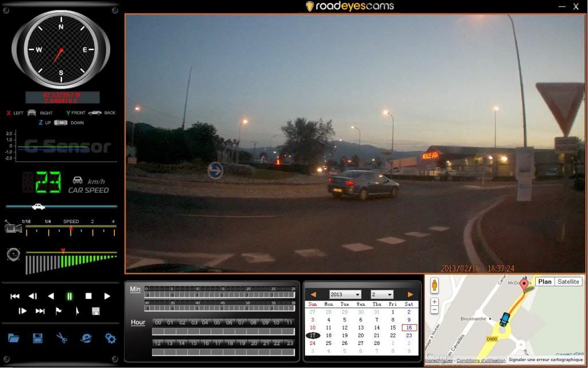Zoom out on the map
Screen dimensions: 588x368
(x=435, y=310)
